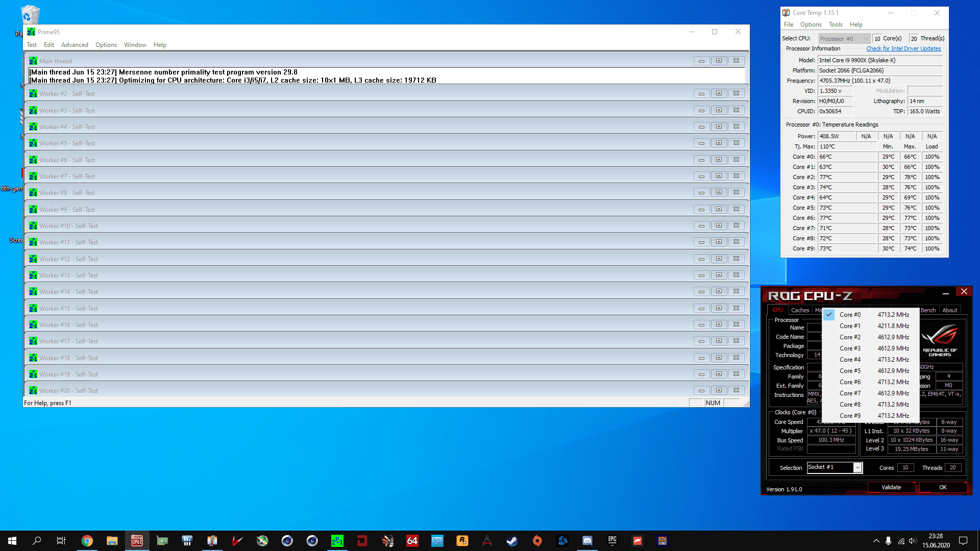
Task: Open the volume control in system tray
Action: click(x=913, y=541)
